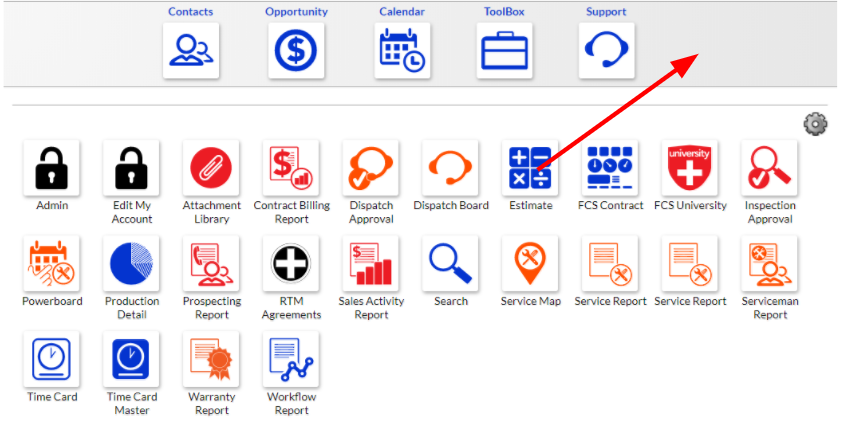Launch the Sales Activity Report
Image resolution: width=843 pixels, height=445 pixels.
tap(371, 263)
